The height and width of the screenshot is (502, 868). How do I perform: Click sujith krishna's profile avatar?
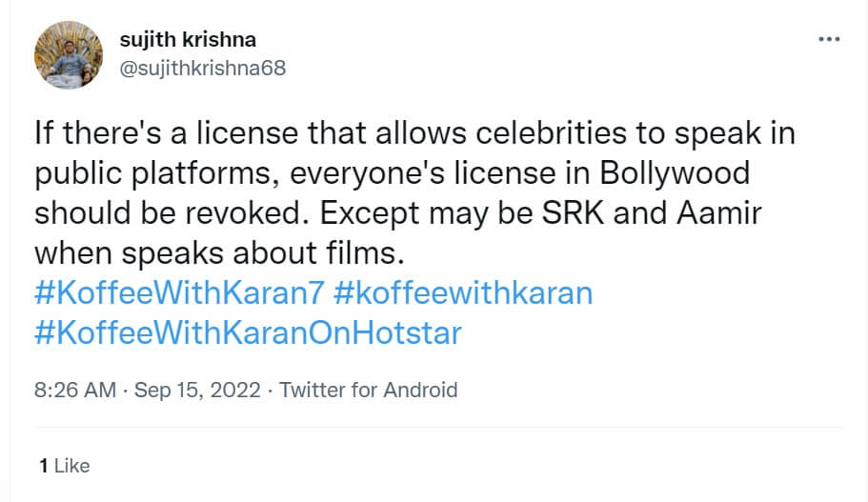(x=68, y=54)
